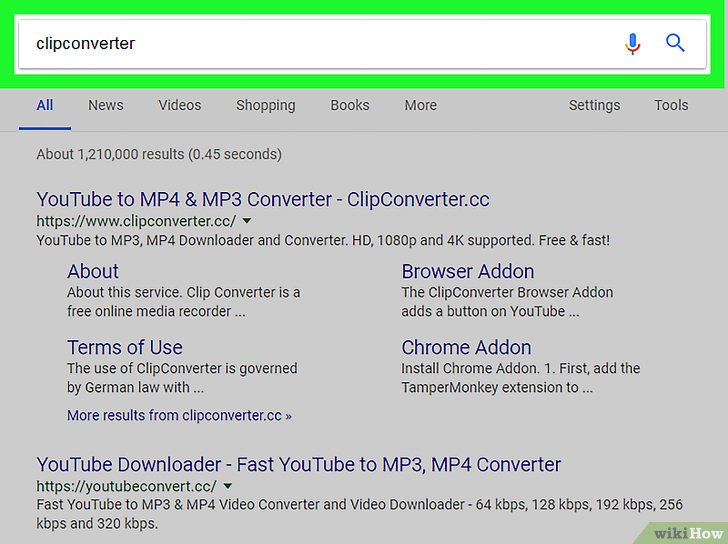Screen dimensions: 728x544
Task: Open the Chrome Addon sitelink
Action: [466, 347]
